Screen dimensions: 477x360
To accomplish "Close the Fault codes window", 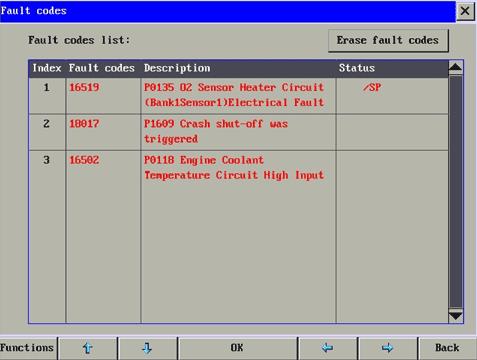I will point(465,11).
